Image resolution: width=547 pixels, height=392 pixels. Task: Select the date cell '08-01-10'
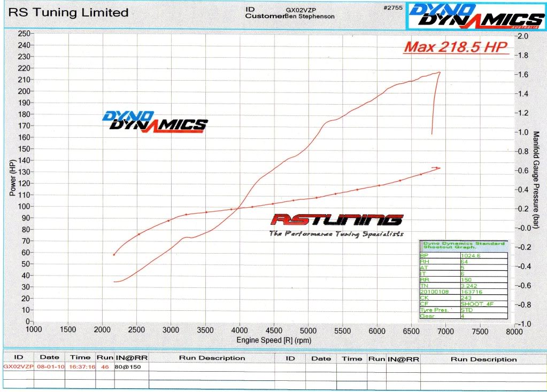point(49,367)
